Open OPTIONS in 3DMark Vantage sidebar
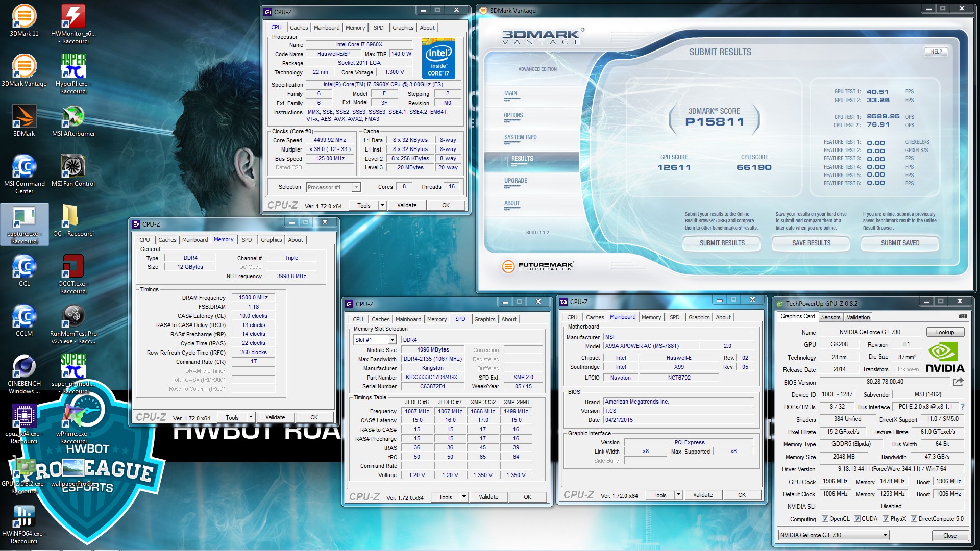980x551 pixels. coord(513,116)
